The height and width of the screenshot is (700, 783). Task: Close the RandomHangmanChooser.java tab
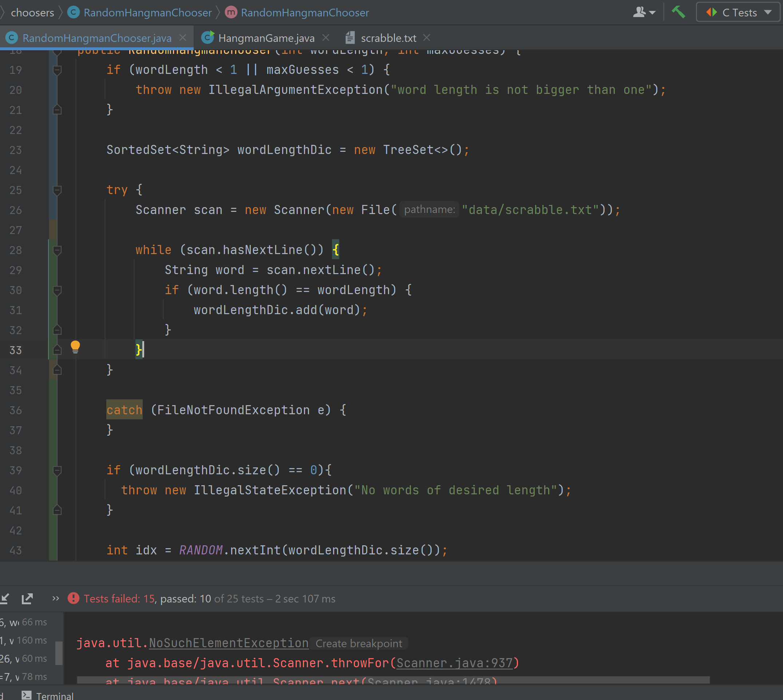coord(183,38)
